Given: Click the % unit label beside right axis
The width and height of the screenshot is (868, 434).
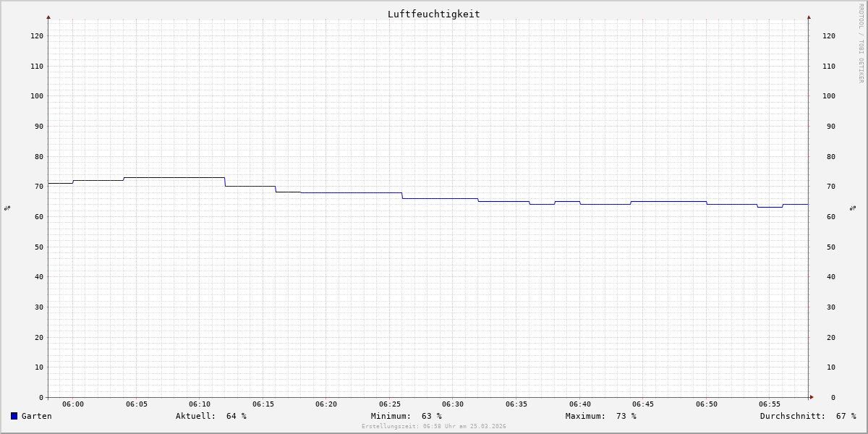Looking at the screenshot, I should [x=853, y=208].
